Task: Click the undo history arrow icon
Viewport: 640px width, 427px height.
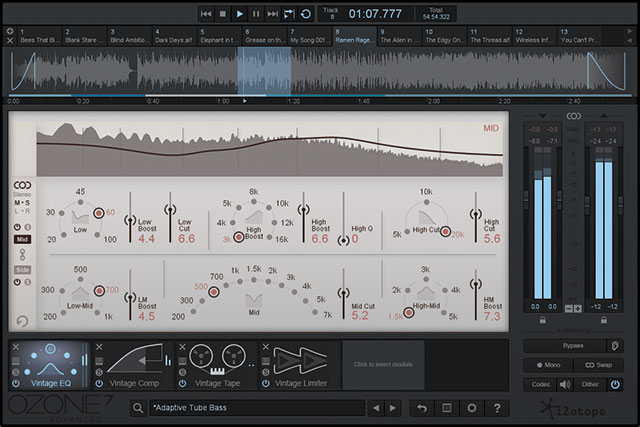Action: tap(422, 408)
